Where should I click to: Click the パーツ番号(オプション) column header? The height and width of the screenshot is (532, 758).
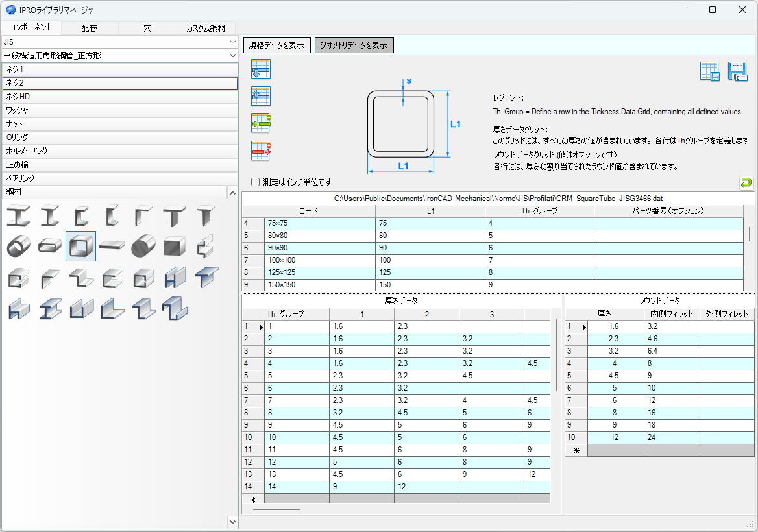(668, 211)
